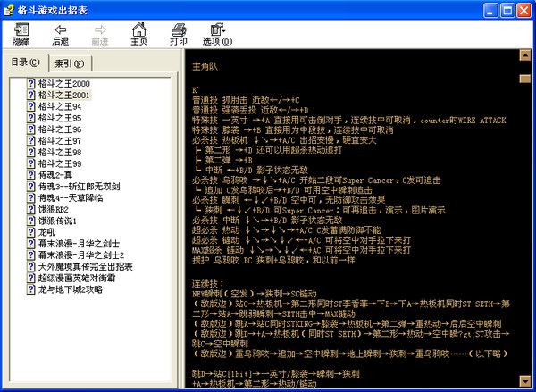Open topic 饿狼传说1
This screenshot has width=536, height=392.
click(57, 221)
